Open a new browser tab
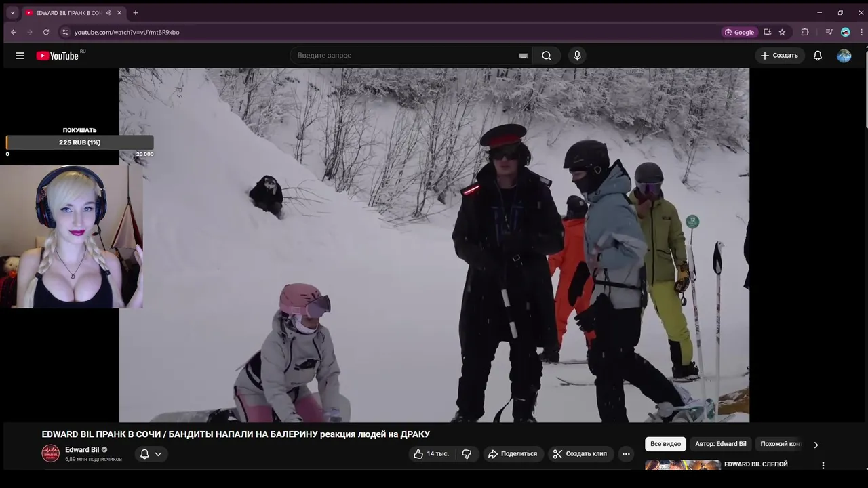This screenshot has height=488, width=868. pos(136,13)
